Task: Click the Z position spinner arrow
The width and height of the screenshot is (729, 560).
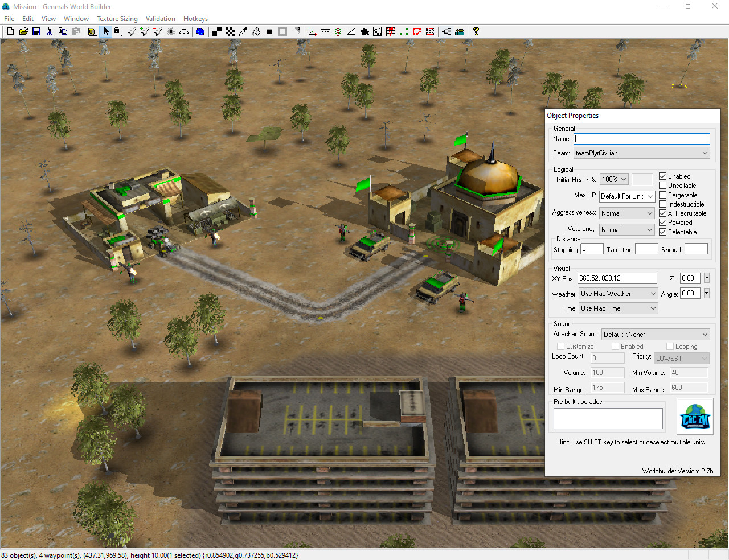Action: (x=707, y=278)
